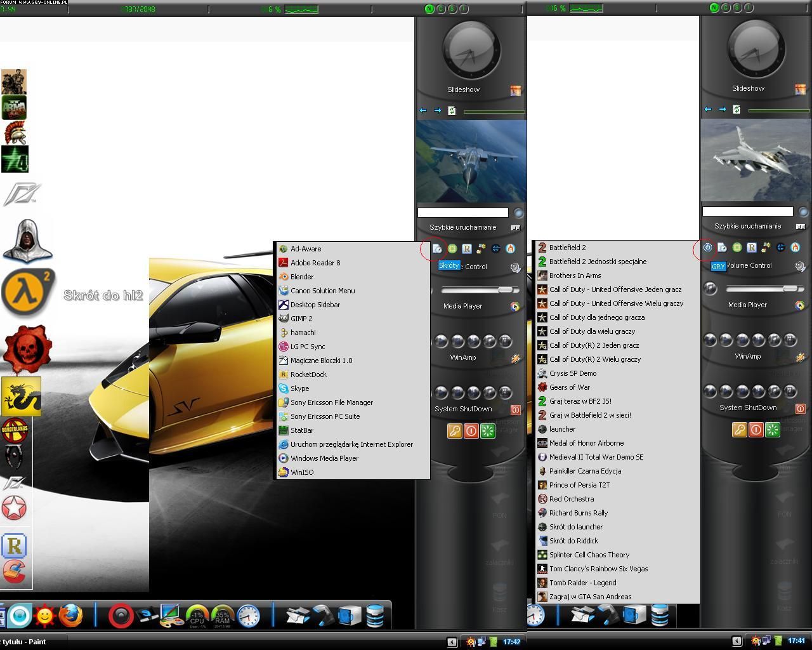812x650 pixels.
Task: Click the analog clock icon in left dock
Action: pyautogui.click(x=249, y=616)
